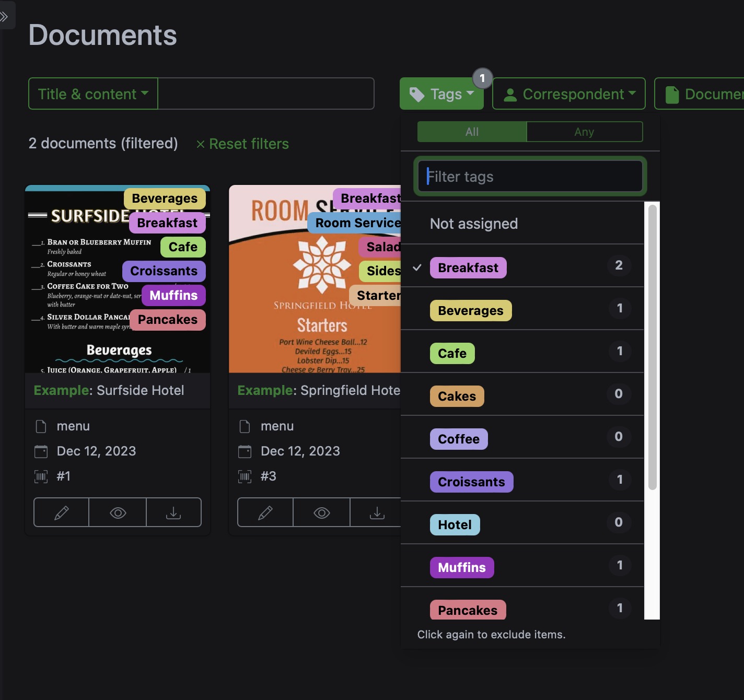Switch tag matching mode to Any
This screenshot has height=700, width=744.
pyautogui.click(x=584, y=132)
